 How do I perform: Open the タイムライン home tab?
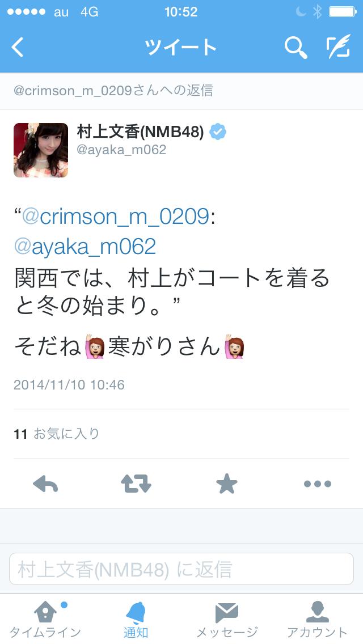(45, 620)
